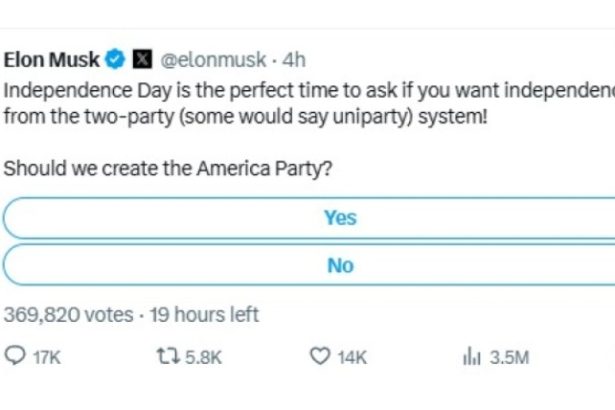The width and height of the screenshot is (615, 410).
Task: Click the two-party system line of text
Action: (246, 117)
